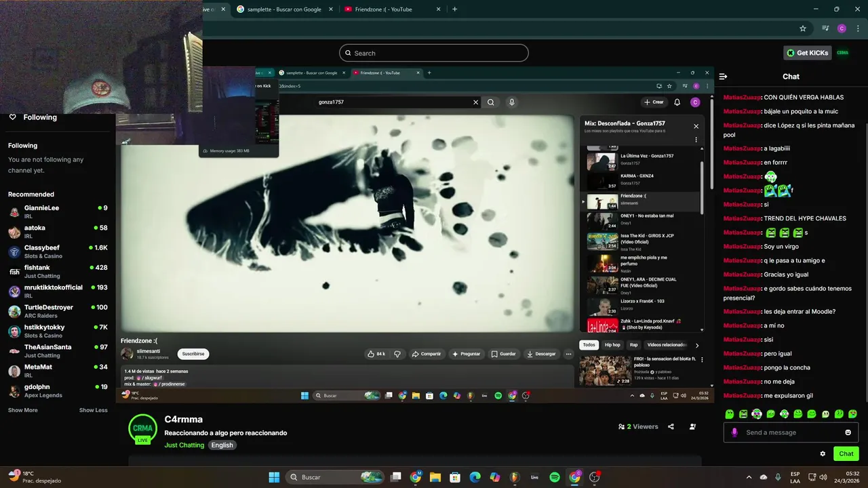Click the Get KICKs button
The height and width of the screenshot is (488, 868).
click(x=808, y=53)
